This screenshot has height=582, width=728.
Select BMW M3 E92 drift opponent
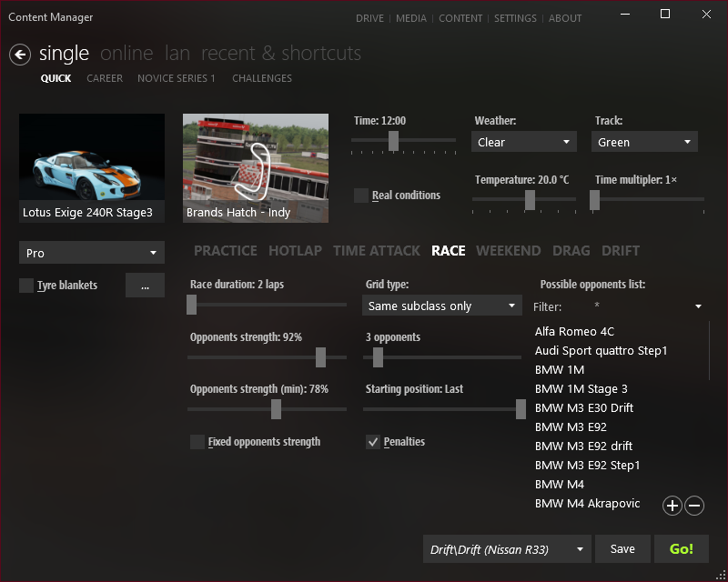(x=583, y=446)
